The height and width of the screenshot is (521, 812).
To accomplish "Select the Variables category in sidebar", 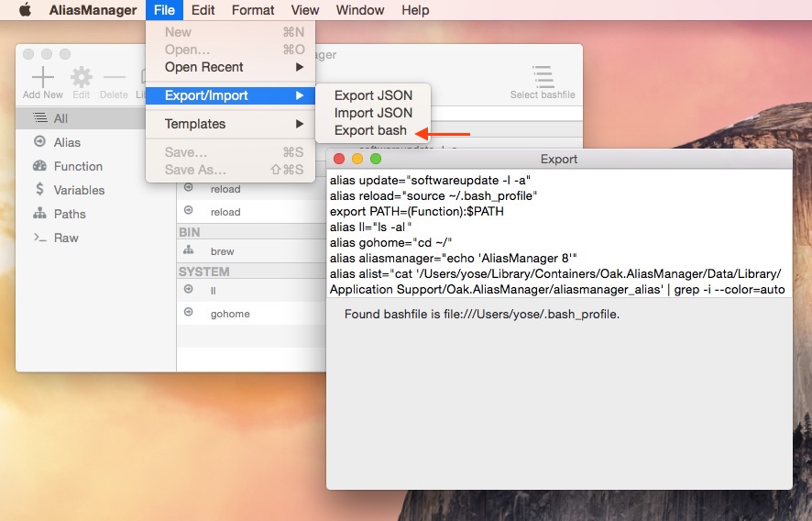I will [x=81, y=190].
